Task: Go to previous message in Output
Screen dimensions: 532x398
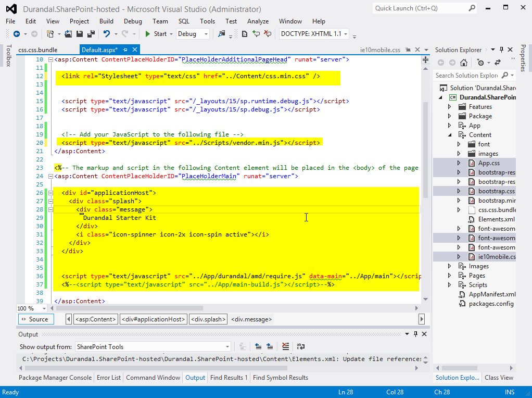Action: tap(258, 346)
